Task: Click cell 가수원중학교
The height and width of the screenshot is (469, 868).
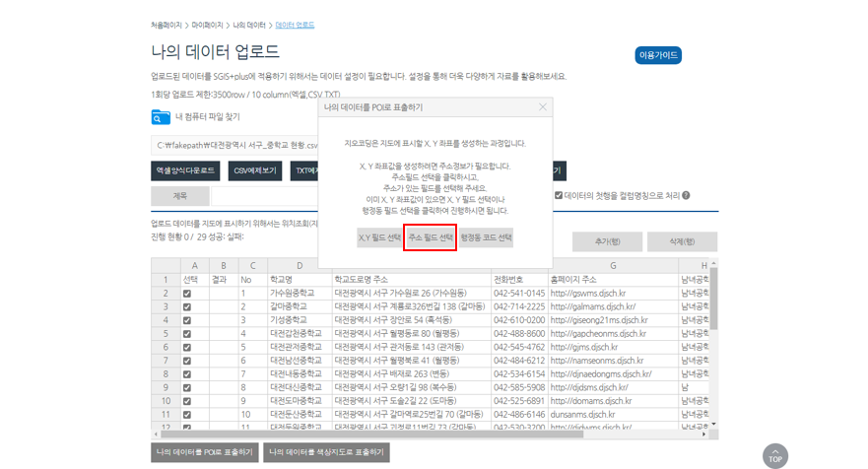Action: coord(300,294)
